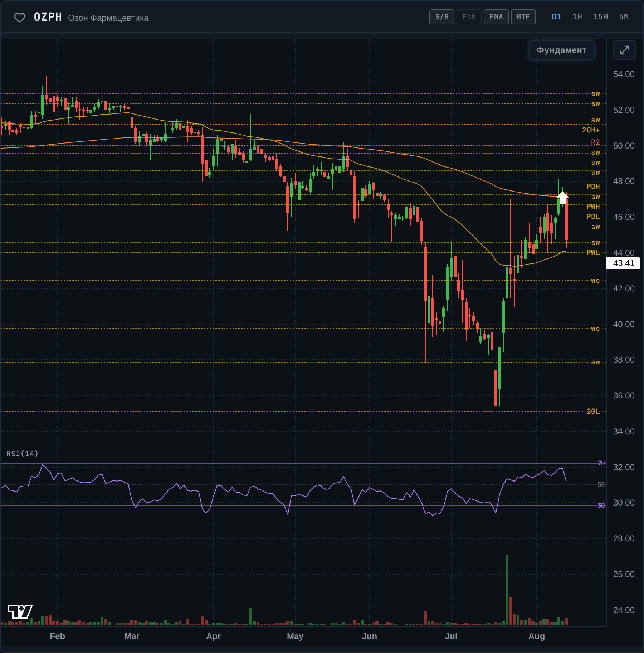Open the TradingView logo link
The height and width of the screenshot is (653, 644).
click(x=20, y=611)
